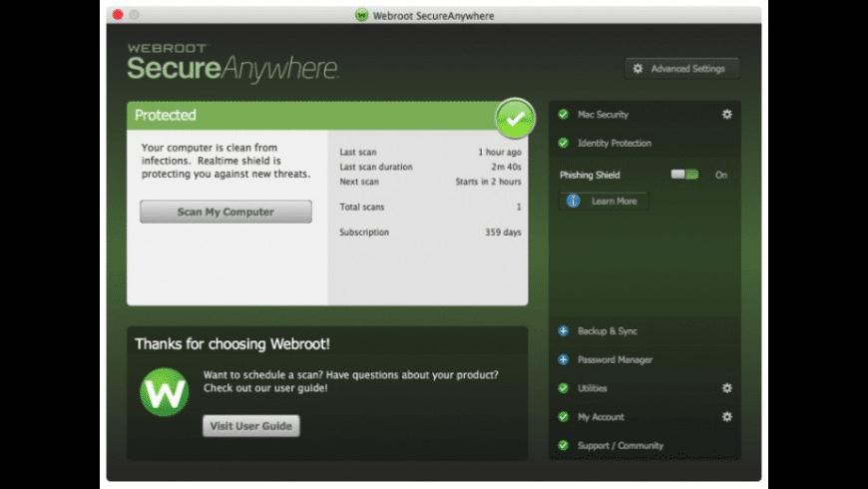Click the green check next to Mac Security
The height and width of the screenshot is (489, 868).
564,114
